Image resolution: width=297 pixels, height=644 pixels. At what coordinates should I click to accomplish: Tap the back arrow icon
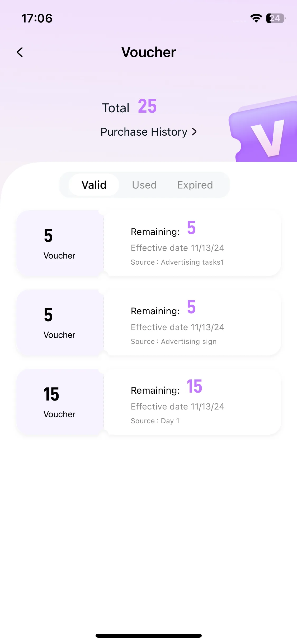pyautogui.click(x=20, y=52)
